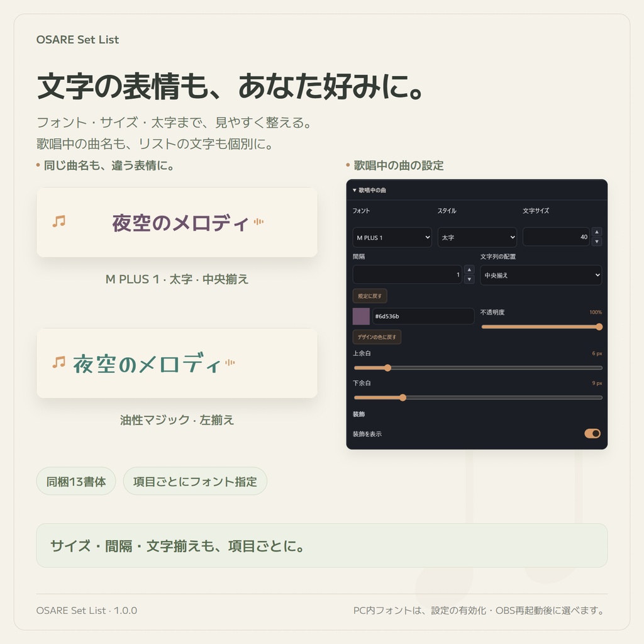This screenshot has height=644, width=644.
Task: Click the footer text OSARE Set List · 1.0.0
Action: click(87, 610)
